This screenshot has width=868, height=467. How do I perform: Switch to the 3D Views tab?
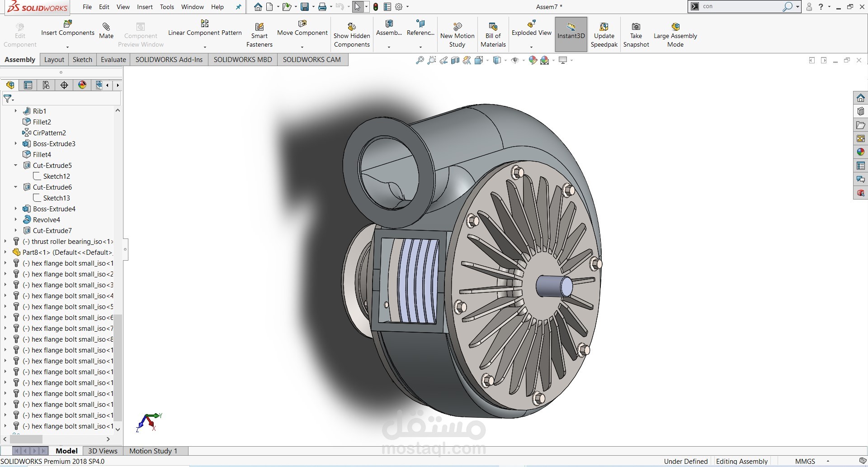point(103,451)
